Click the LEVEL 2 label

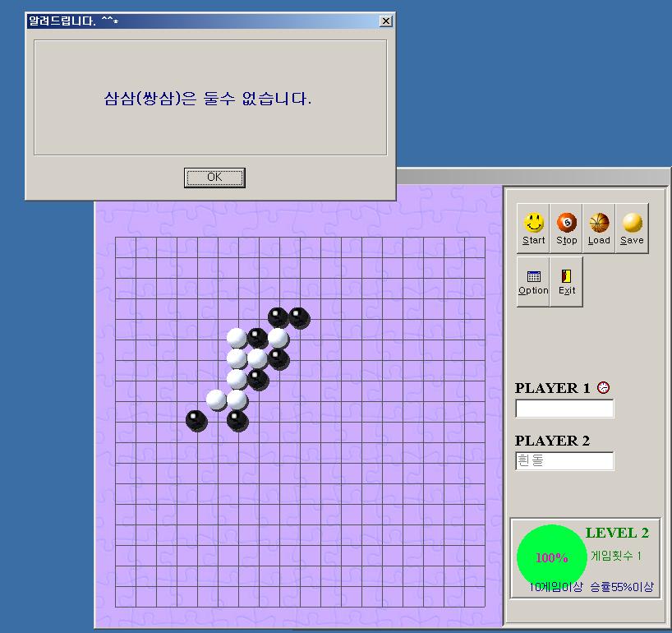[x=617, y=533]
